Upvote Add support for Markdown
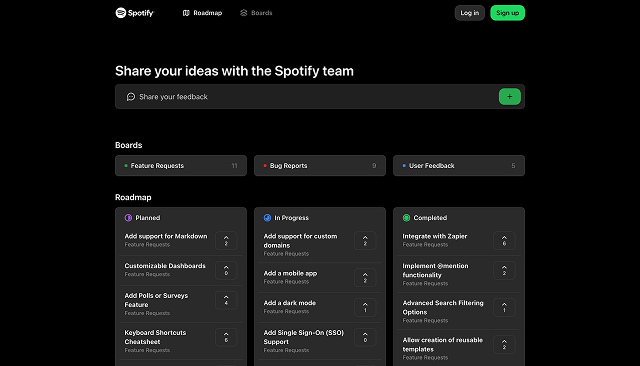 click(226, 241)
